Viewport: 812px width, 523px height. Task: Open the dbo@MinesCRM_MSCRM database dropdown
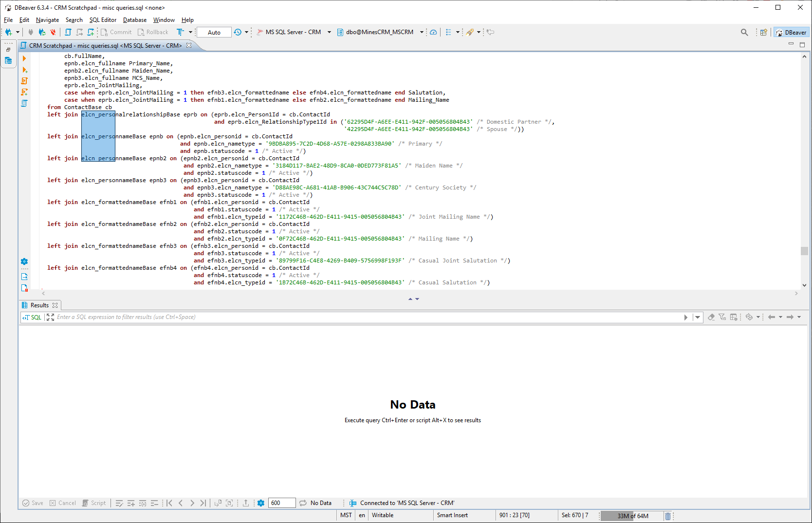(x=421, y=32)
